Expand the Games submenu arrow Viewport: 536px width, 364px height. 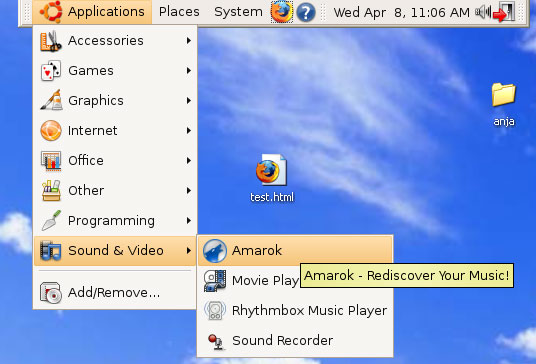pyautogui.click(x=189, y=71)
